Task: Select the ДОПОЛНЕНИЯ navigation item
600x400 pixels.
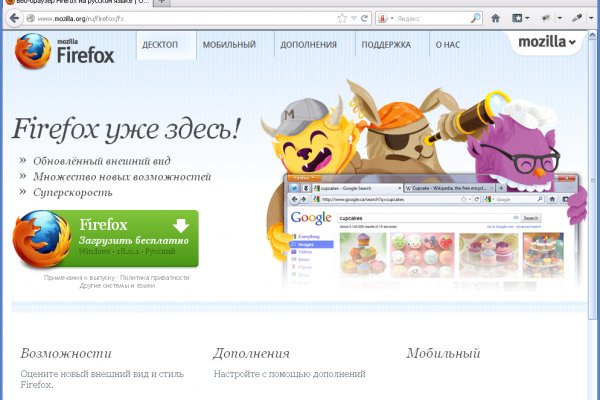Action: (308, 45)
